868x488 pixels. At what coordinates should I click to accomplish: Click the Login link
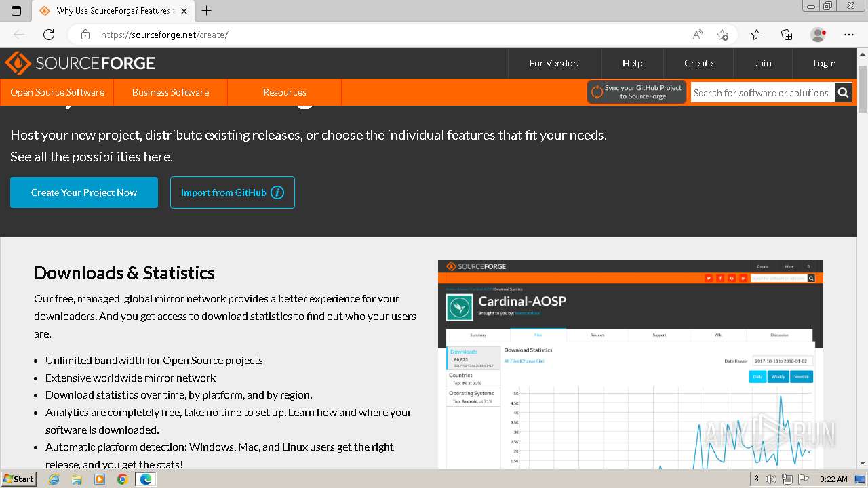[824, 63]
